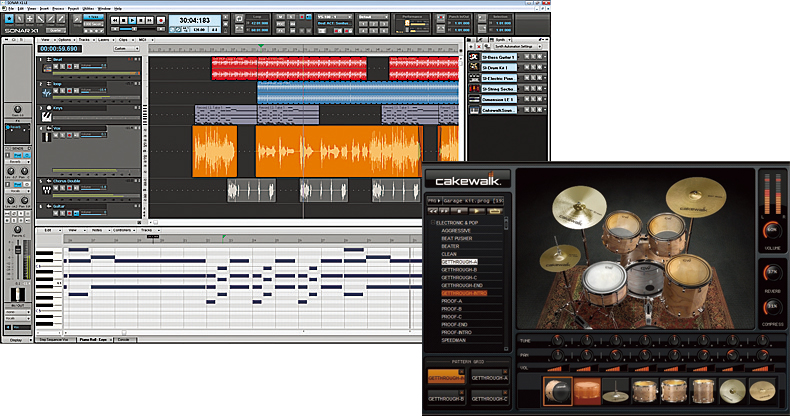The width and height of the screenshot is (790, 416).
Task: Remove GETTHROUGH-C from the pattern grid
Action: pyautogui.click(x=505, y=392)
